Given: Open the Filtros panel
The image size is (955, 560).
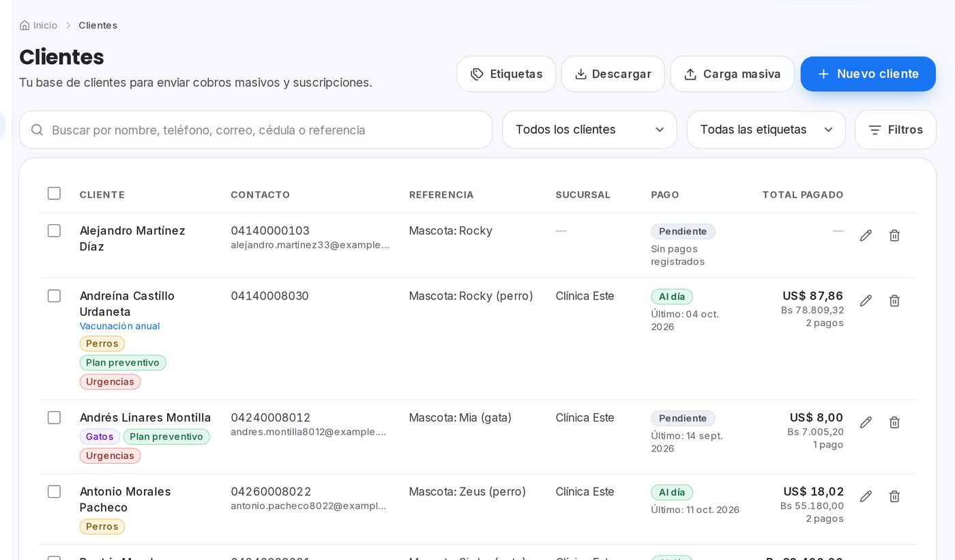Looking at the screenshot, I should 896,130.
